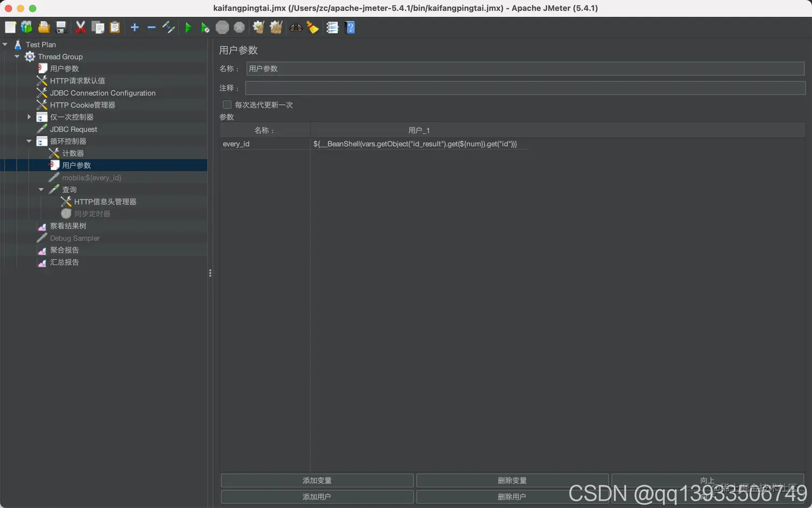Collapse all nodes with the minus icon
Screen dimensions: 812x508
click(x=151, y=27)
